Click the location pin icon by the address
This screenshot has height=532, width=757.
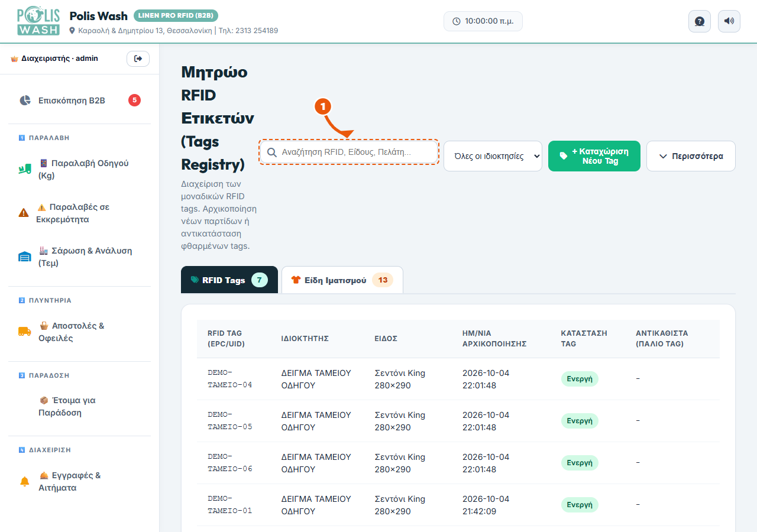(72, 30)
